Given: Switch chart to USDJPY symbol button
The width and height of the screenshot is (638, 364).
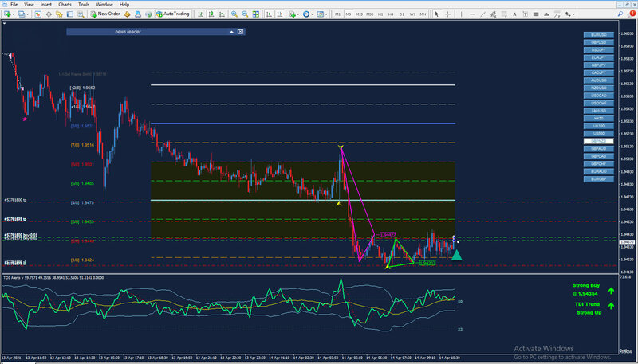Looking at the screenshot, I should (x=599, y=49).
